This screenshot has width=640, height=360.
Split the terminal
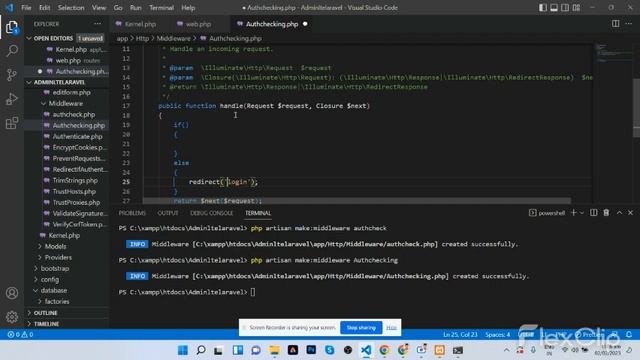point(593,213)
